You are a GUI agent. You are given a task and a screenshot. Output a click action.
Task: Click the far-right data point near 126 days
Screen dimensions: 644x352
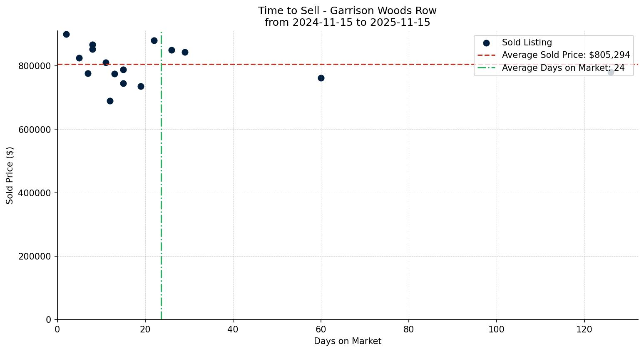click(x=611, y=72)
